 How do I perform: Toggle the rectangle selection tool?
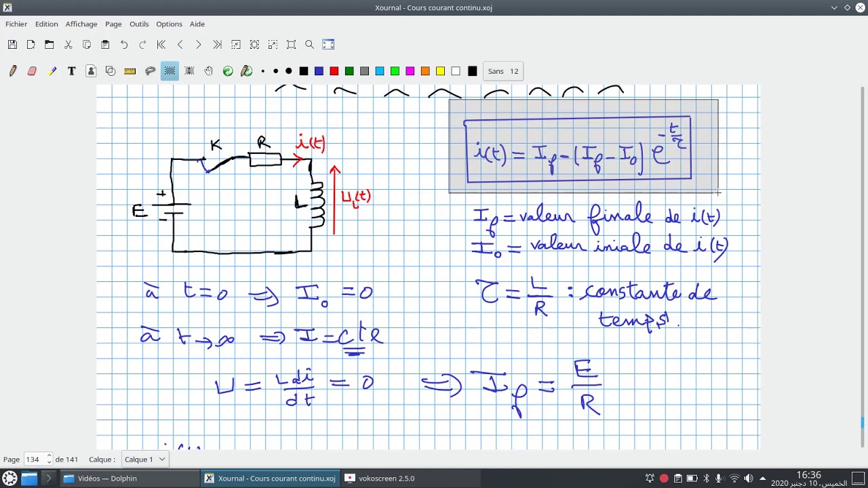(x=170, y=71)
